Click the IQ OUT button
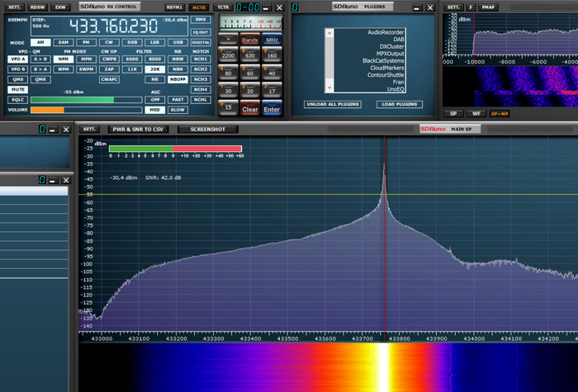The height and width of the screenshot is (392, 578). click(x=201, y=32)
